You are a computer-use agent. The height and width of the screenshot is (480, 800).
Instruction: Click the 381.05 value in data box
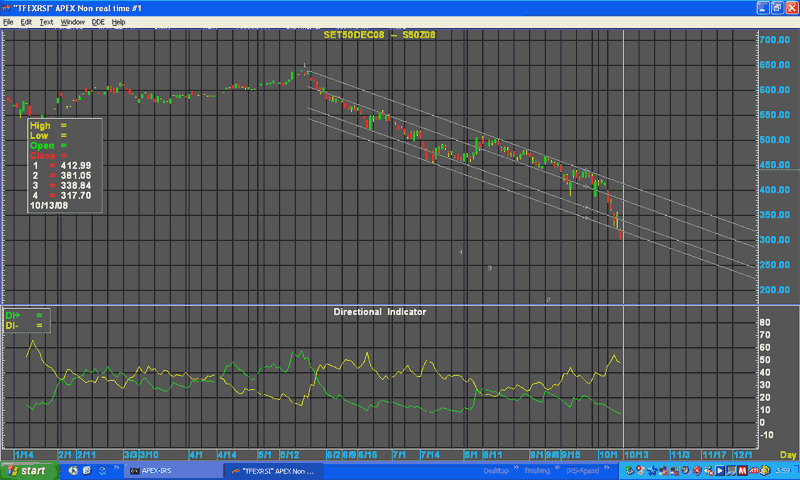(x=76, y=175)
